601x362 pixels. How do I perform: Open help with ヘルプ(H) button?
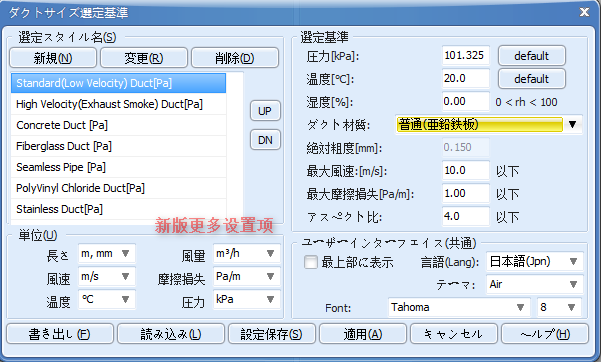[x=545, y=334]
